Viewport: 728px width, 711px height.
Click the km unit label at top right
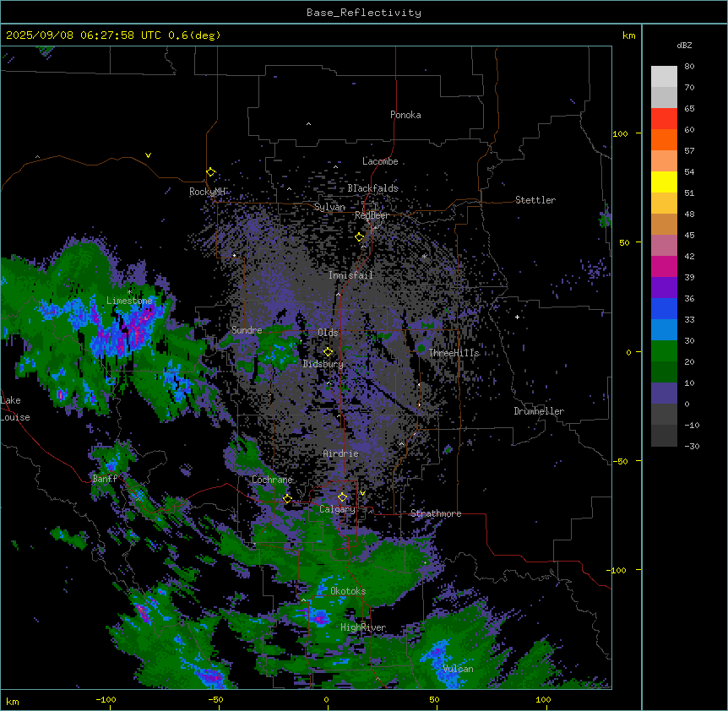(629, 35)
